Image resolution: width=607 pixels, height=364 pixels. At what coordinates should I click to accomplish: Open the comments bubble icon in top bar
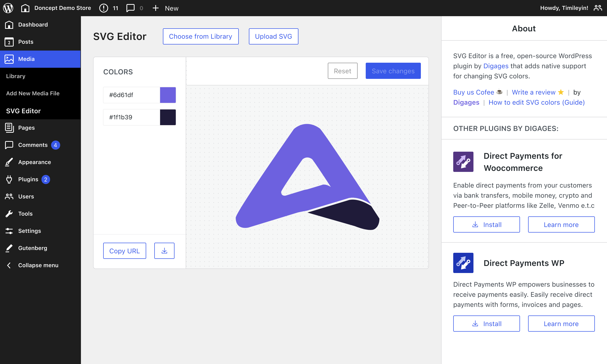point(130,8)
